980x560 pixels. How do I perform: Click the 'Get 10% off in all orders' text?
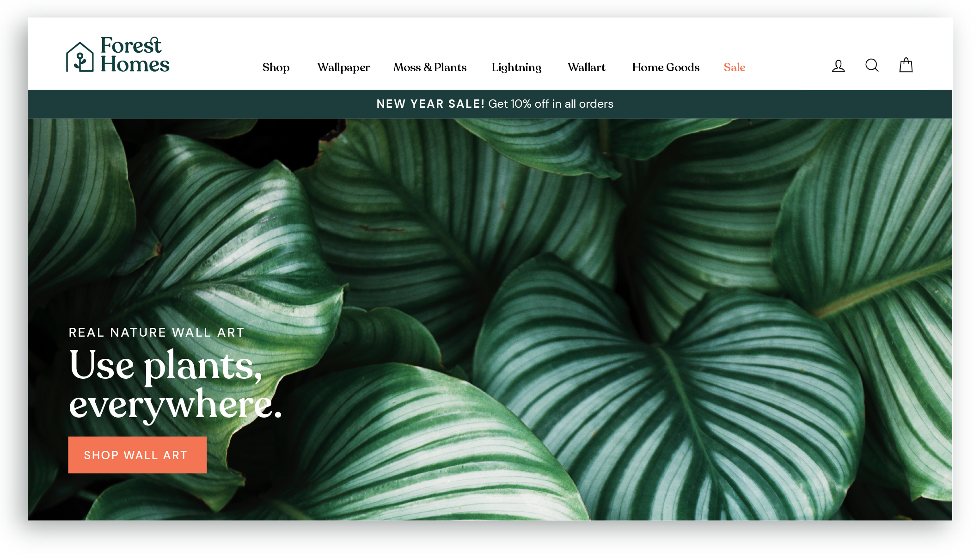(551, 104)
